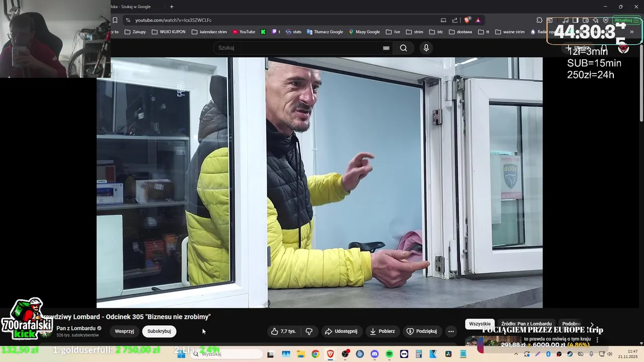Dislike the video with the thumbs down
Viewport: 644px width, 362px height.
tap(309, 331)
